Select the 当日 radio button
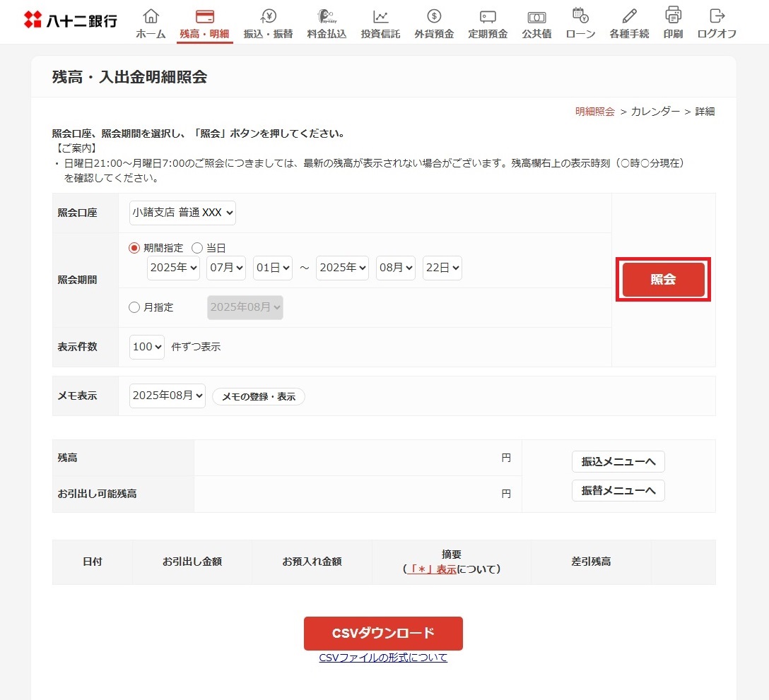 pos(197,248)
